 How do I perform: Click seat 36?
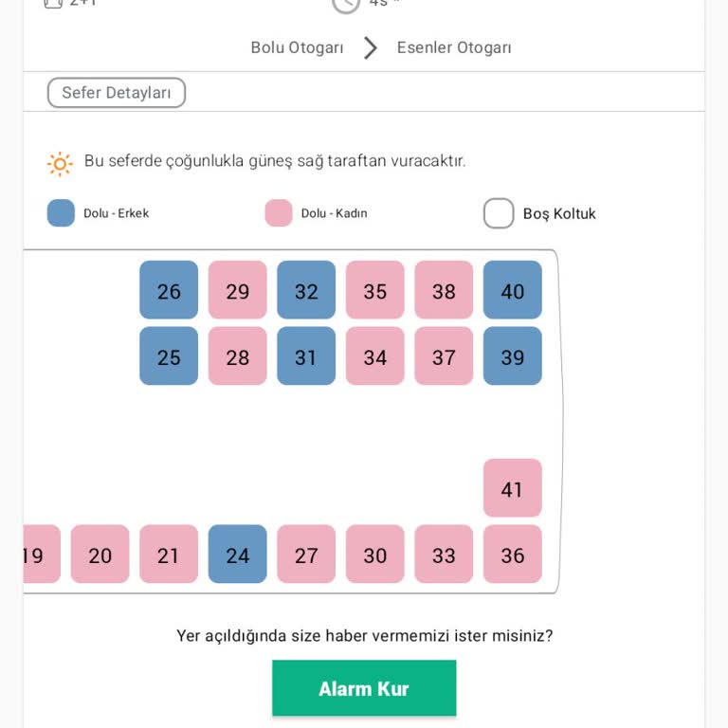[512, 555]
